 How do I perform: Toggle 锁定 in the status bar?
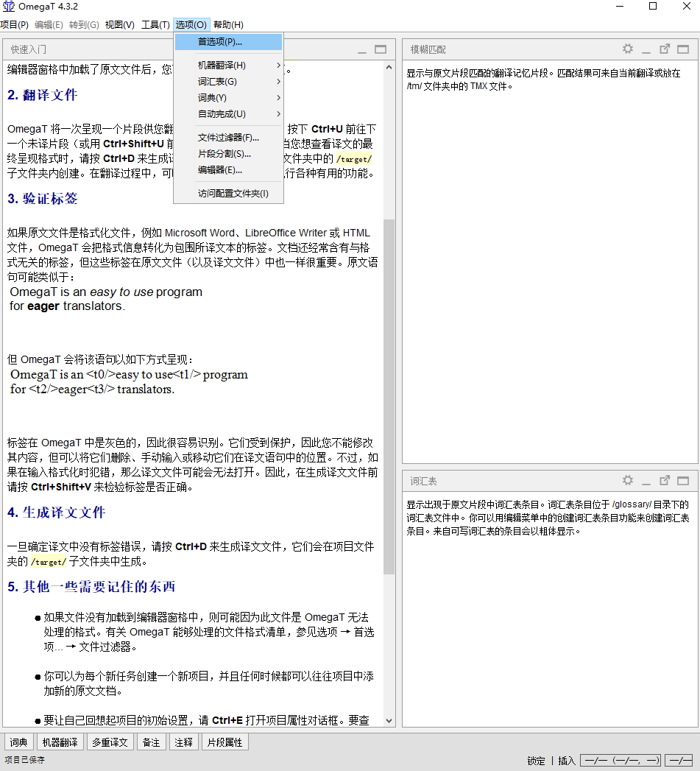pyautogui.click(x=536, y=760)
